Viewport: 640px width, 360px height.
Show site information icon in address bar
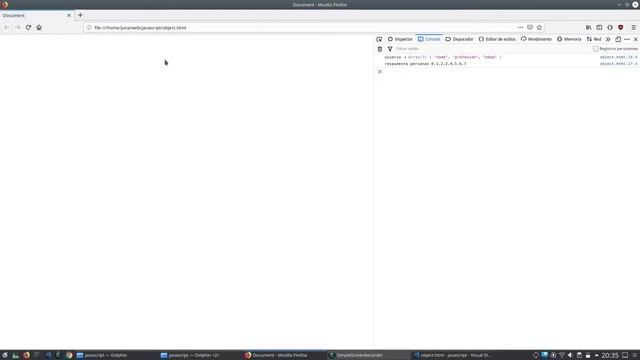pyautogui.click(x=89, y=28)
